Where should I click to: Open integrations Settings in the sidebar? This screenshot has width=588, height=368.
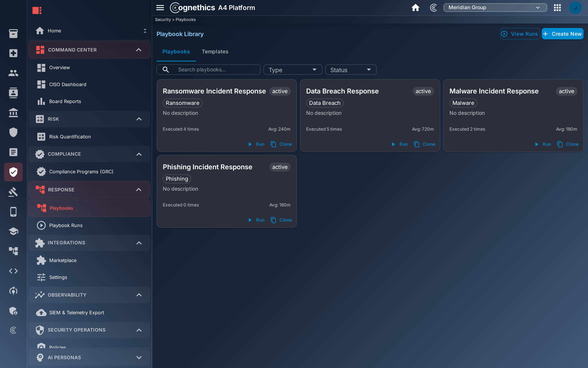tap(89, 277)
